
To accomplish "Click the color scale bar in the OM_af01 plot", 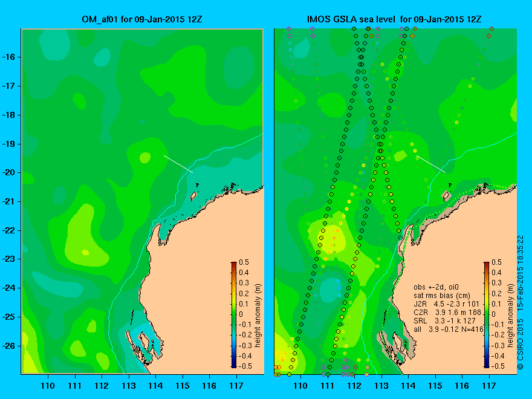I will click(x=234, y=314).
